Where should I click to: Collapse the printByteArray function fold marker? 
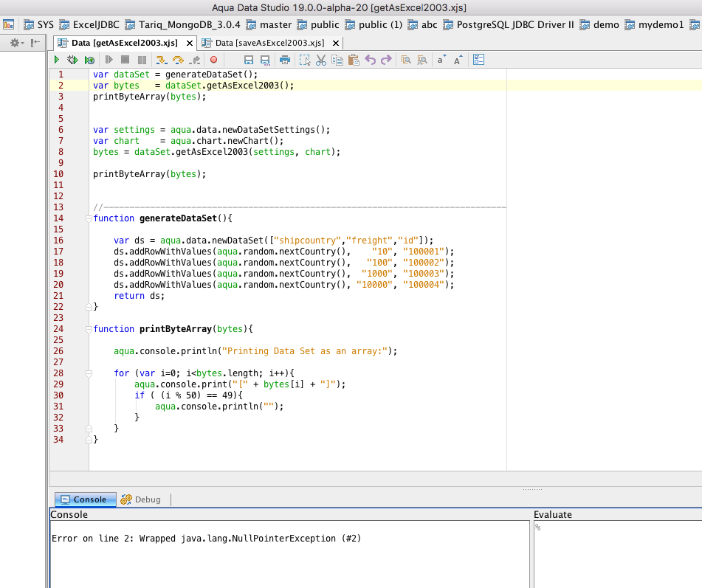point(89,329)
